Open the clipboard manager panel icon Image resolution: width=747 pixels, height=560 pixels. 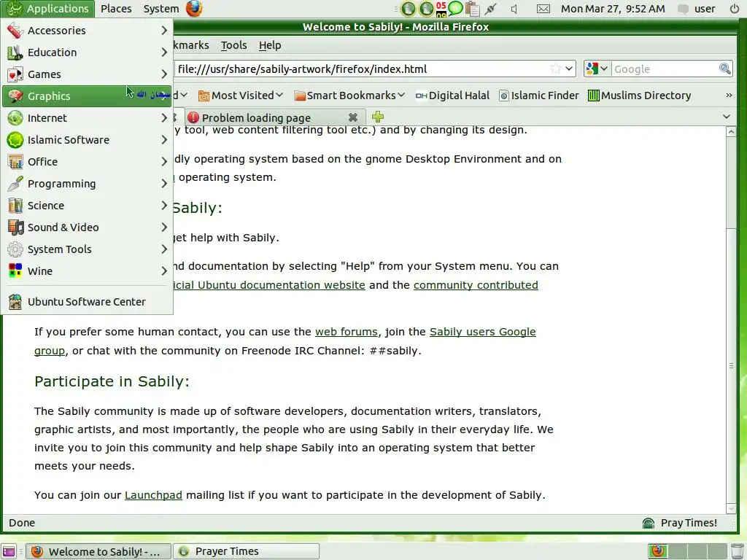(472, 9)
